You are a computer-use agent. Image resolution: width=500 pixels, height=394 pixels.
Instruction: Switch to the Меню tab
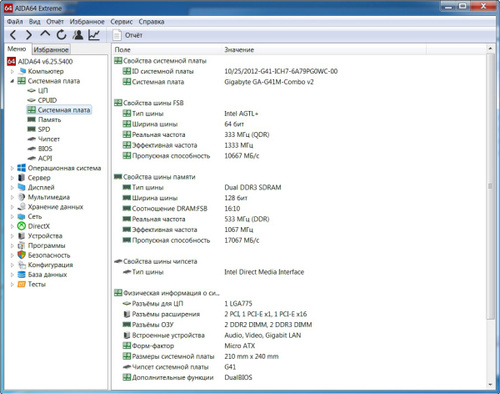tap(17, 49)
